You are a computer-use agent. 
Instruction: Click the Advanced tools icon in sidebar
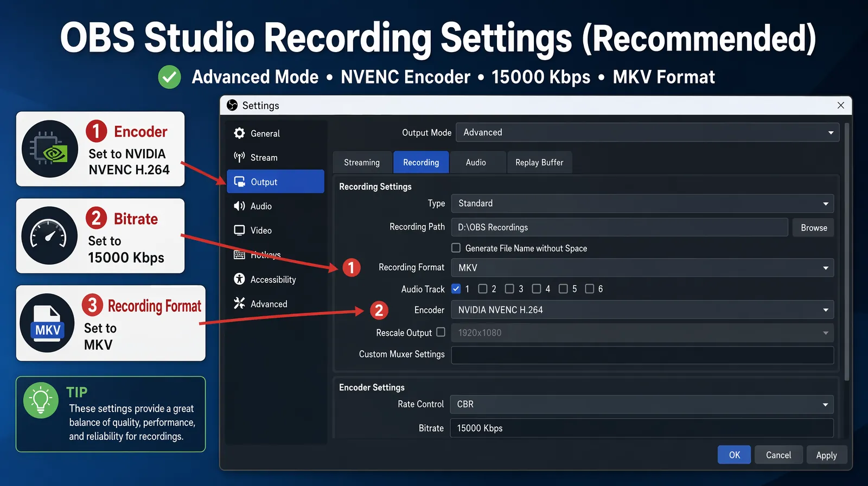[x=239, y=303]
